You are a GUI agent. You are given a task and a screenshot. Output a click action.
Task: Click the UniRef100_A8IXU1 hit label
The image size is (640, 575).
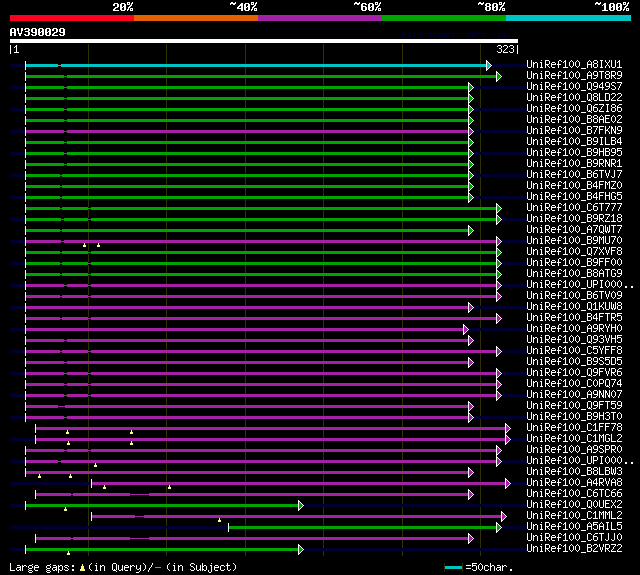[x=574, y=64]
